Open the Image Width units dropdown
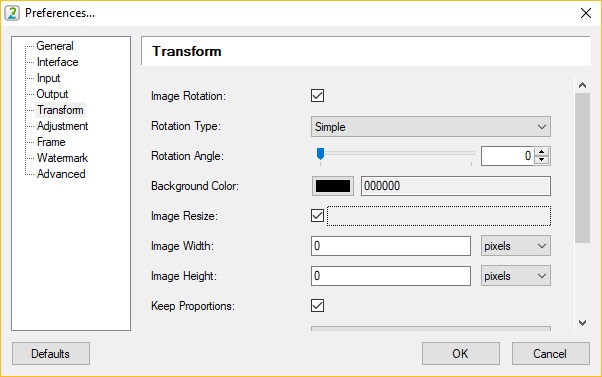 [516, 246]
